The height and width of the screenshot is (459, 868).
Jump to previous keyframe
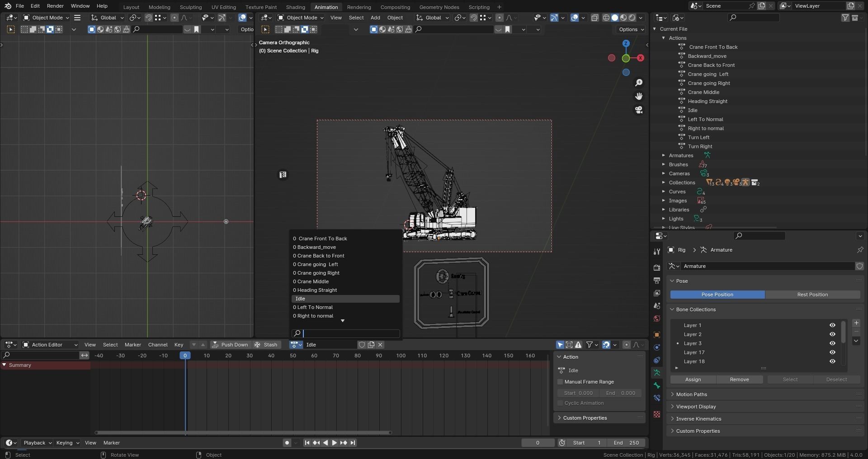(316, 443)
